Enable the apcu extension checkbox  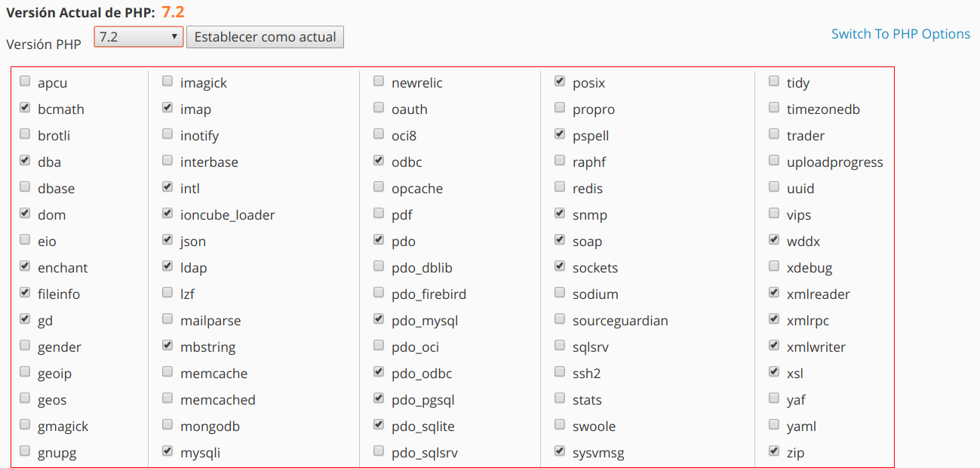[x=25, y=82]
